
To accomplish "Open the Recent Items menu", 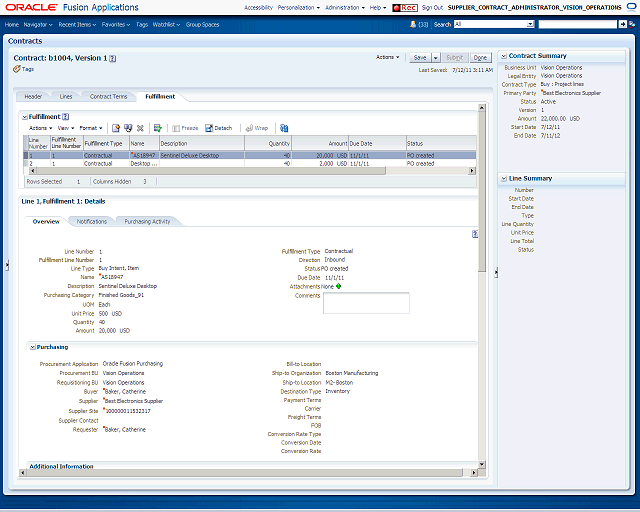I will click(x=77, y=24).
